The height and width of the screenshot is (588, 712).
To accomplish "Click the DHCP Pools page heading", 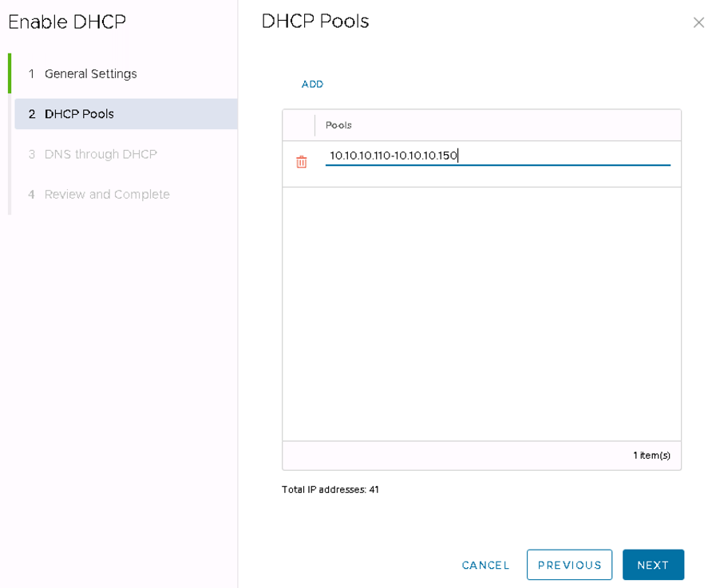I will coord(315,22).
